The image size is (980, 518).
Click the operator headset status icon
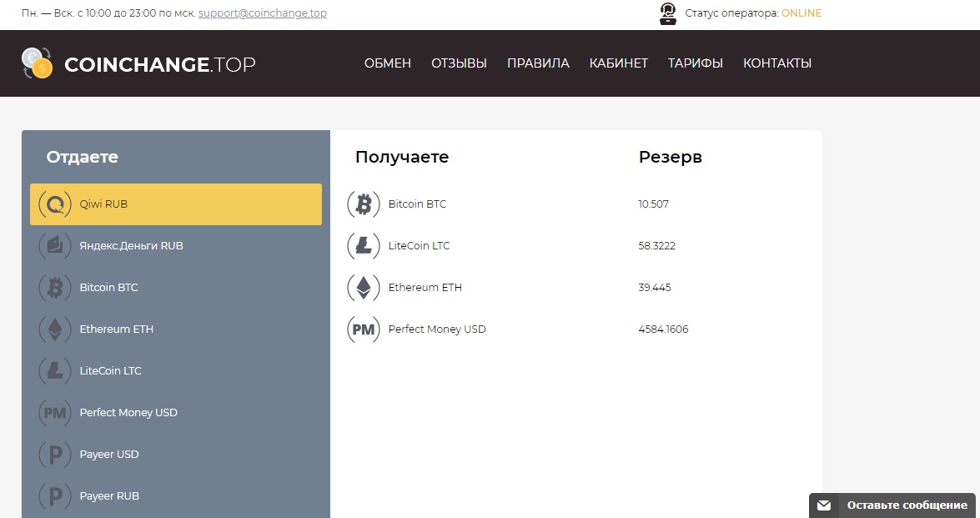click(667, 14)
